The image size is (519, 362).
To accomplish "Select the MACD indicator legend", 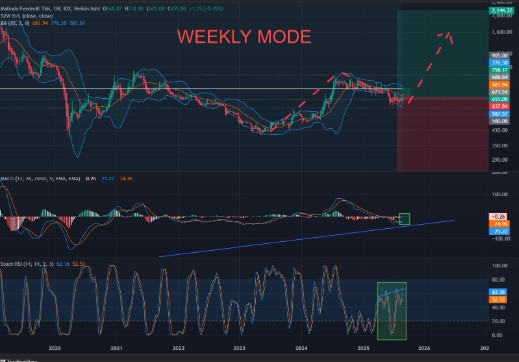I will [67, 179].
